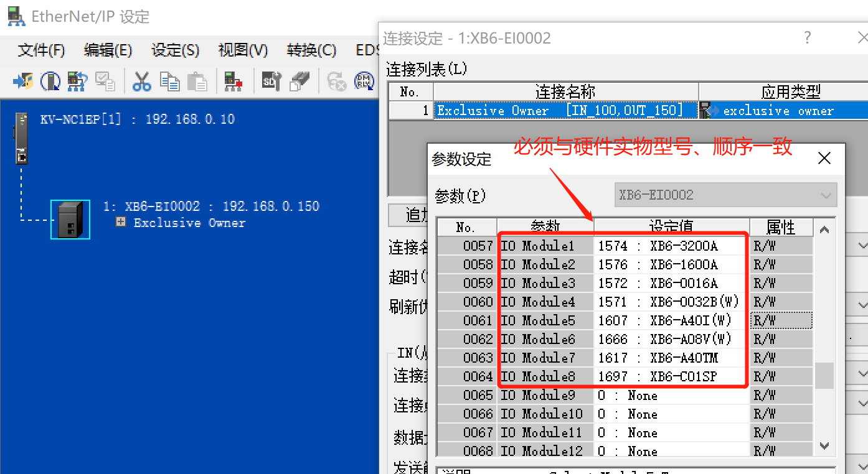Click the 应用类型 column header
This screenshot has width=868, height=474.
pos(790,92)
